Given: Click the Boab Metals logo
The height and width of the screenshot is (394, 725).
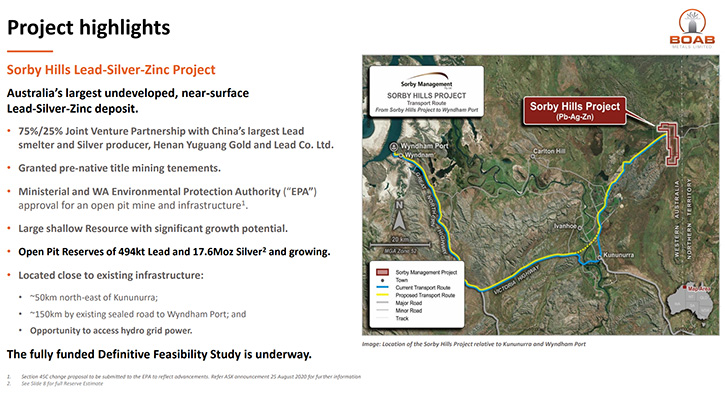Looking at the screenshot, I should coord(692,29).
